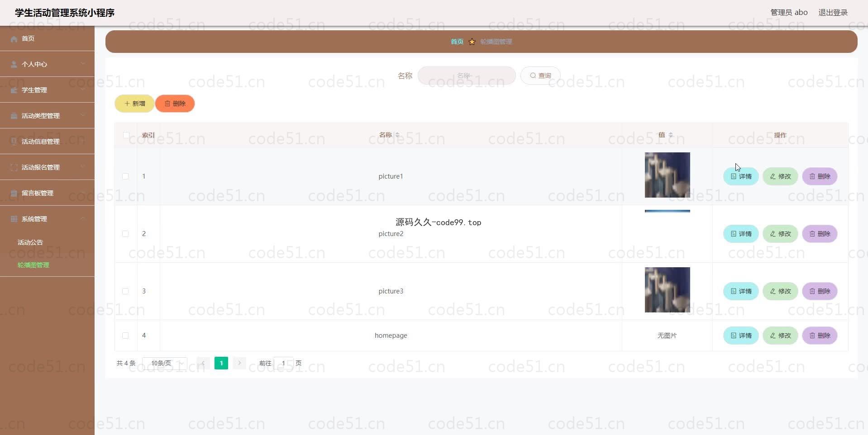Expand the 活动类型管理 menu chevron

coord(83,115)
